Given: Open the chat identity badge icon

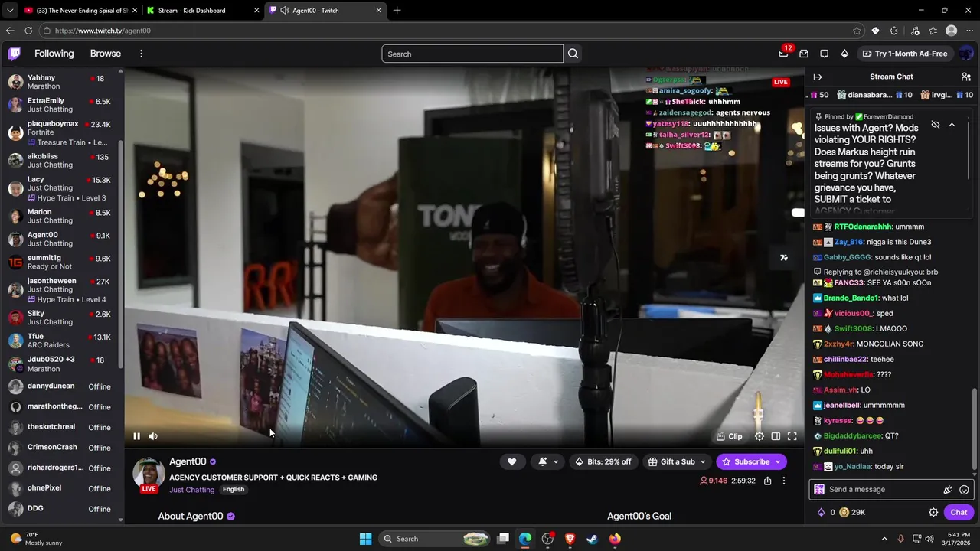Looking at the screenshot, I should 819,490.
